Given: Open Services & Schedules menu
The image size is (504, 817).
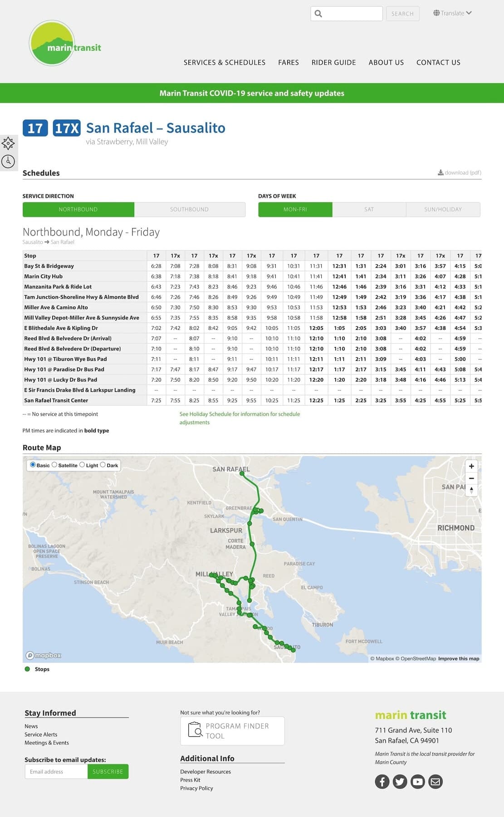Looking at the screenshot, I should click(x=225, y=63).
